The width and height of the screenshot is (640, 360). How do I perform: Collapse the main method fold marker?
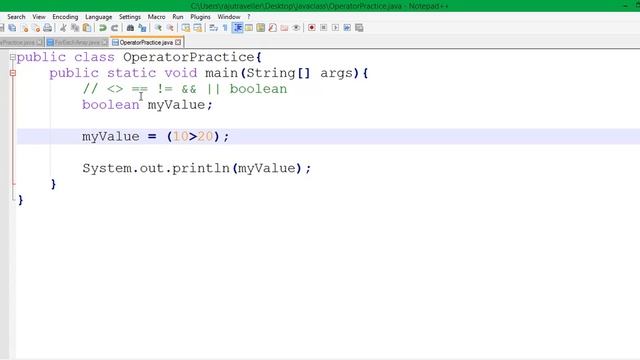[x=13, y=73]
